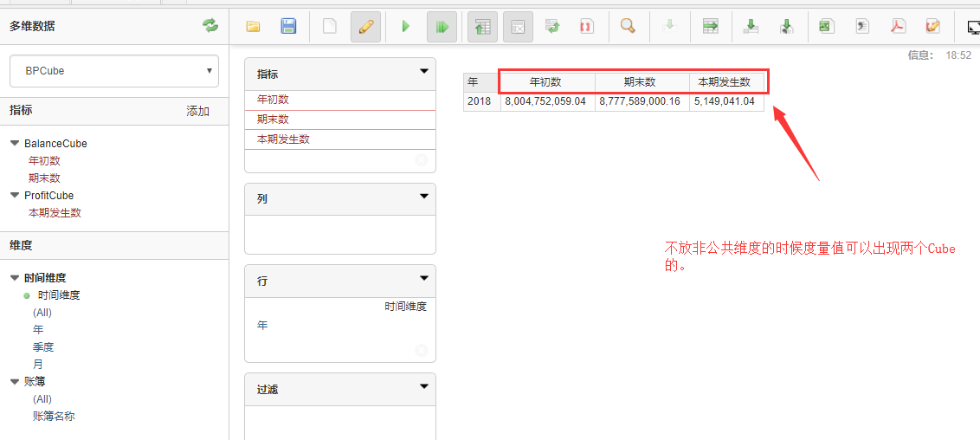The width and height of the screenshot is (980, 440).
Task: Click the first green download arrow icon
Action: click(751, 27)
